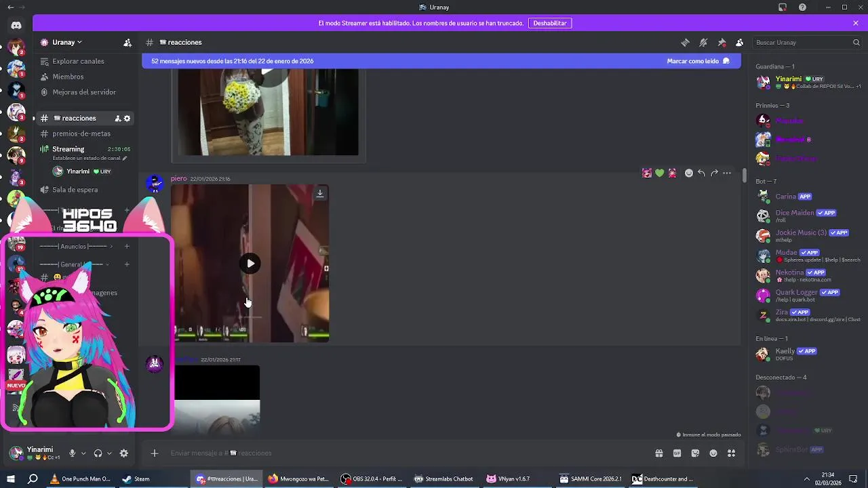Image resolution: width=868 pixels, height=488 pixels.
Task: Open Quark Logger bot profile
Action: (808, 296)
